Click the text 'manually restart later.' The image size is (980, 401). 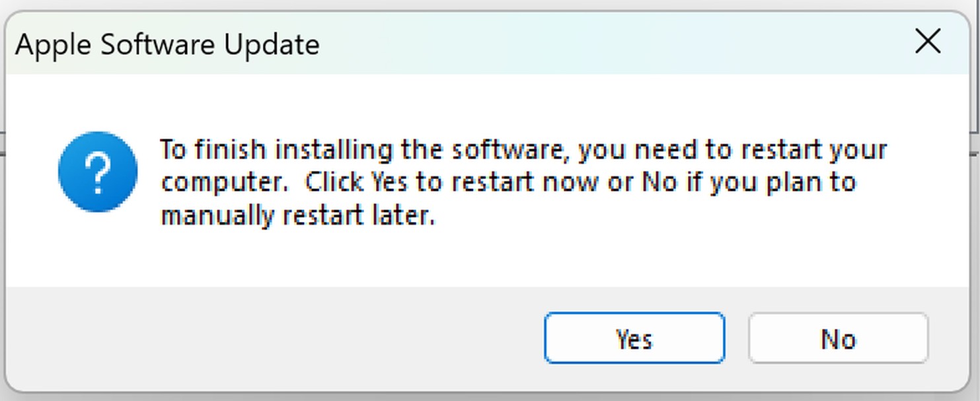(297, 215)
